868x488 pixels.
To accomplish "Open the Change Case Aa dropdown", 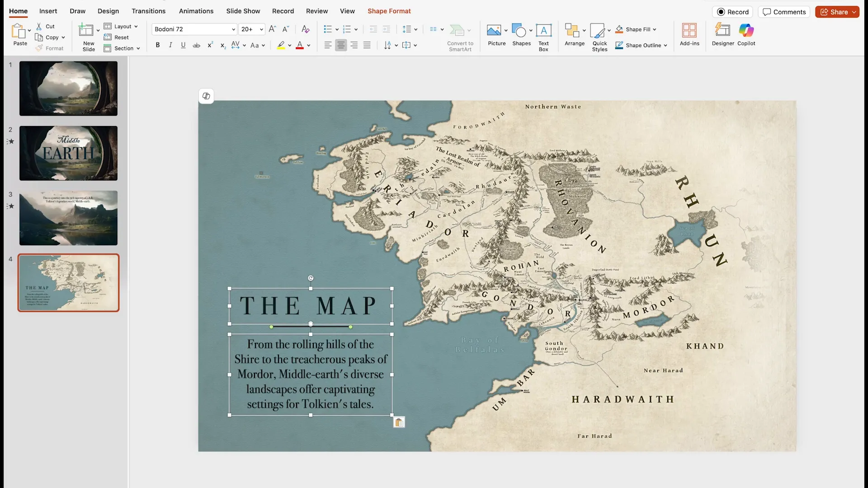I will pos(257,45).
